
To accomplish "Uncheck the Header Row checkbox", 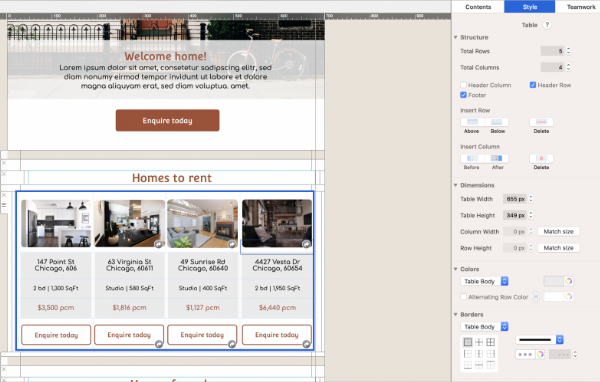I will 533,85.
